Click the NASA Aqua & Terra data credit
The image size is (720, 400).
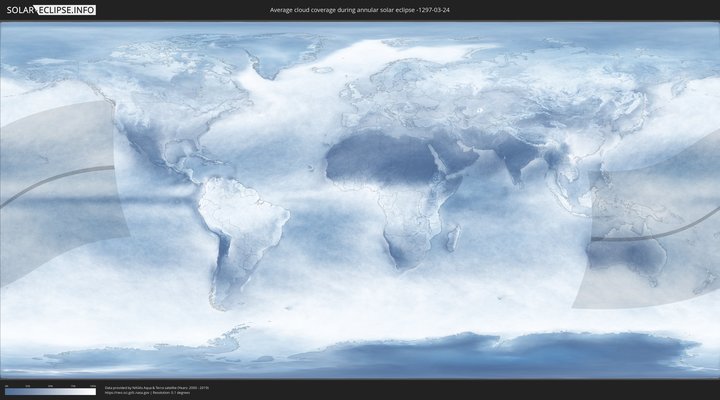tap(155, 386)
